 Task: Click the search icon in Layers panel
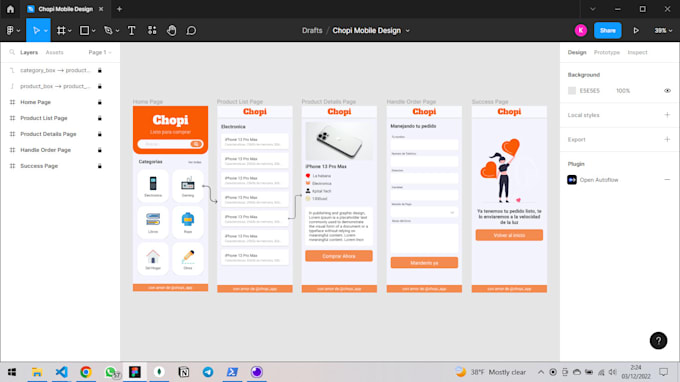12,52
